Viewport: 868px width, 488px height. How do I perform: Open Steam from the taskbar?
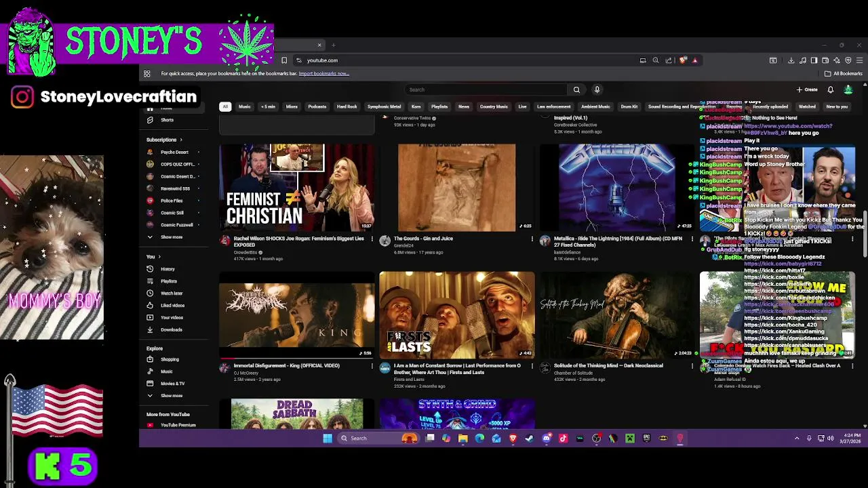(530, 439)
